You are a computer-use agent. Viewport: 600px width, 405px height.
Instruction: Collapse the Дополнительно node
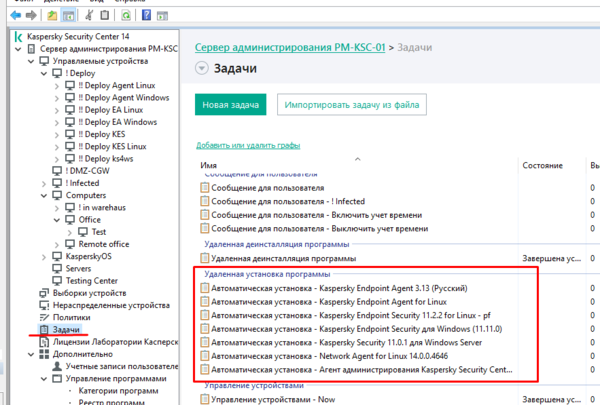tap(31, 354)
